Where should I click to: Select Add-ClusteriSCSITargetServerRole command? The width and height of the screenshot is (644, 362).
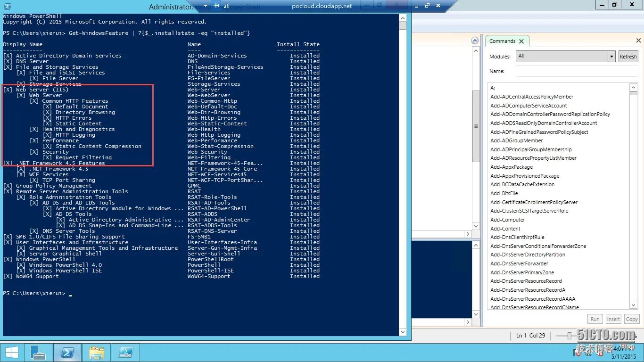coord(529,211)
